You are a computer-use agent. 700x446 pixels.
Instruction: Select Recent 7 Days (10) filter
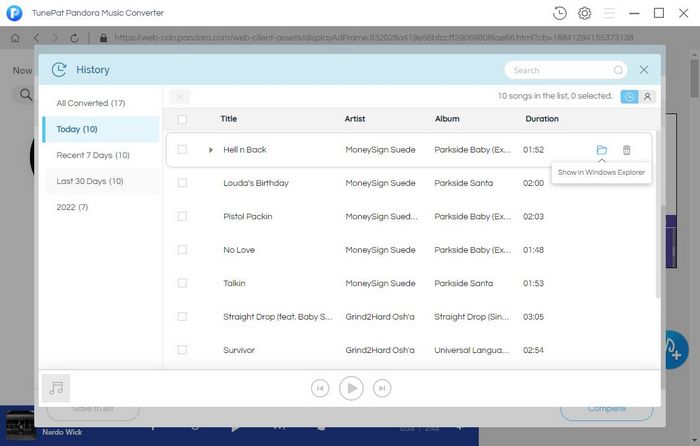pos(101,155)
